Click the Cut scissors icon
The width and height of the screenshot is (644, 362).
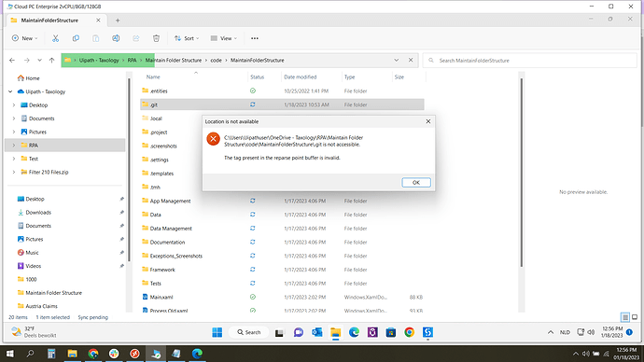coord(55,38)
